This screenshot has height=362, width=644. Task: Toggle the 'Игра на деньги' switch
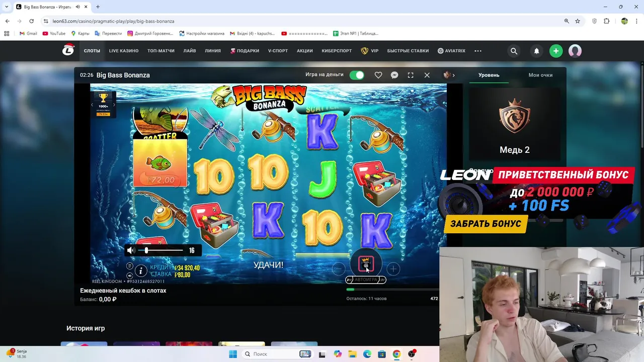[x=357, y=75]
